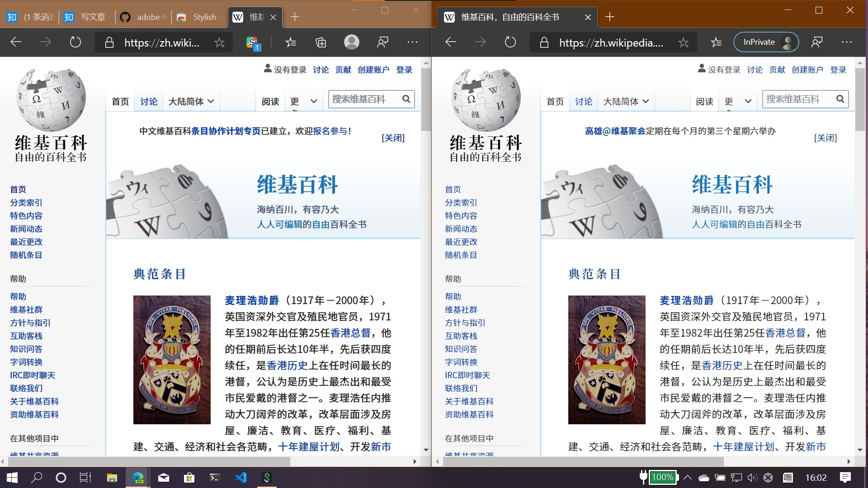Go back in right InPrivate window
The height and width of the screenshot is (488, 868).
click(x=451, y=42)
